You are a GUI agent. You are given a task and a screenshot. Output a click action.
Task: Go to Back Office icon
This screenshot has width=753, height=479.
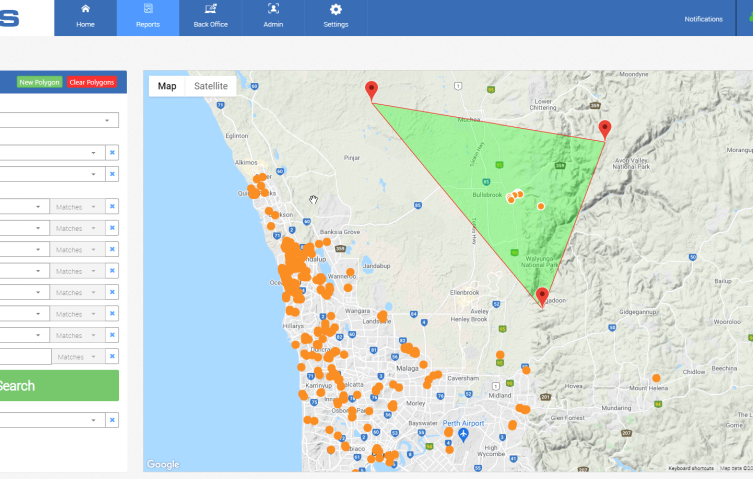click(x=210, y=9)
